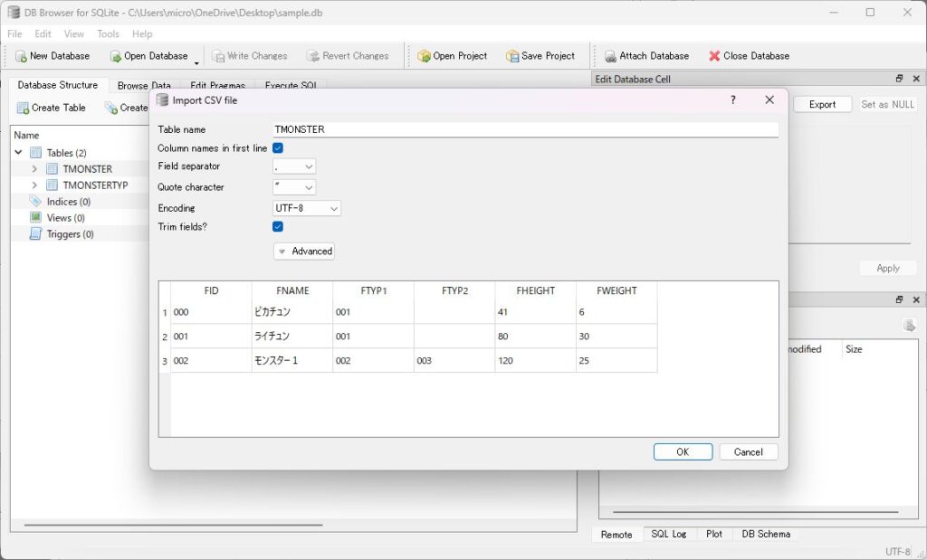Viewport: 927px width, 560px height.
Task: Open the Tools menu
Action: (x=108, y=34)
